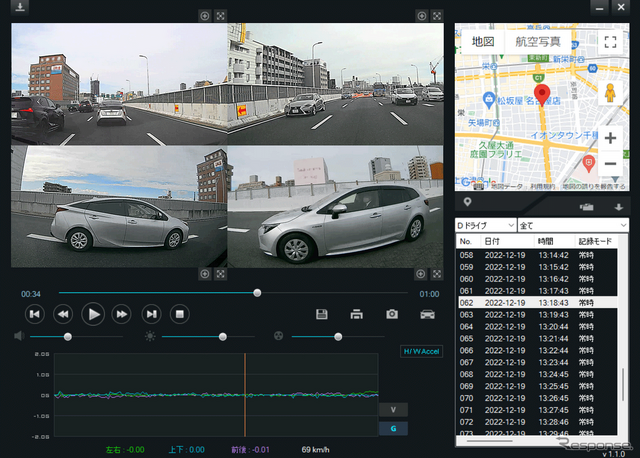
Task: Click the file list horizontal scrollbar
Action: pyautogui.click(x=489, y=441)
